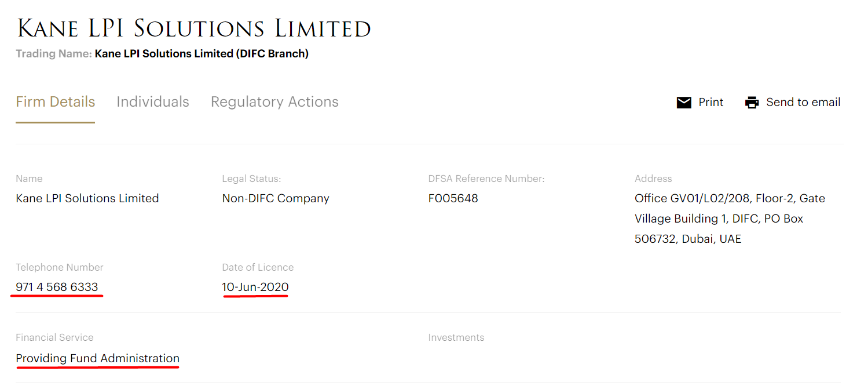Click the Print link text

(x=711, y=102)
